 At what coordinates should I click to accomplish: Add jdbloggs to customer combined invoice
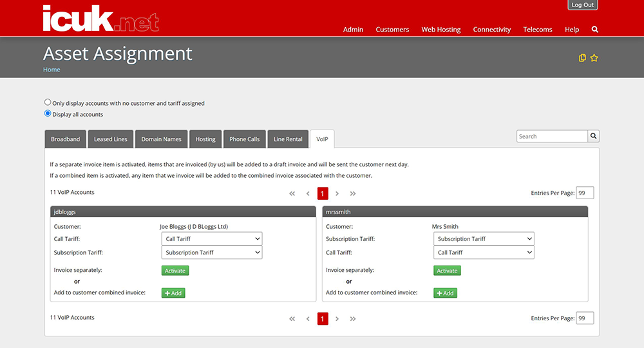(173, 293)
